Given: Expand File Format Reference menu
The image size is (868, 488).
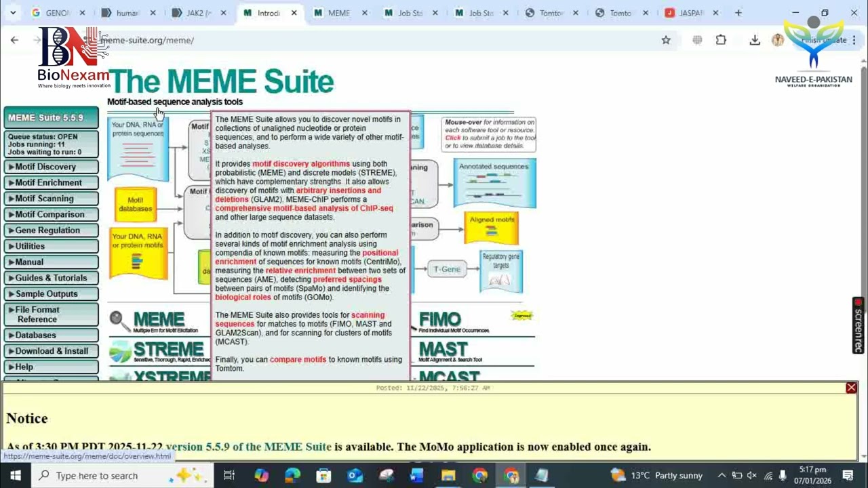Looking at the screenshot, I should tap(52, 314).
